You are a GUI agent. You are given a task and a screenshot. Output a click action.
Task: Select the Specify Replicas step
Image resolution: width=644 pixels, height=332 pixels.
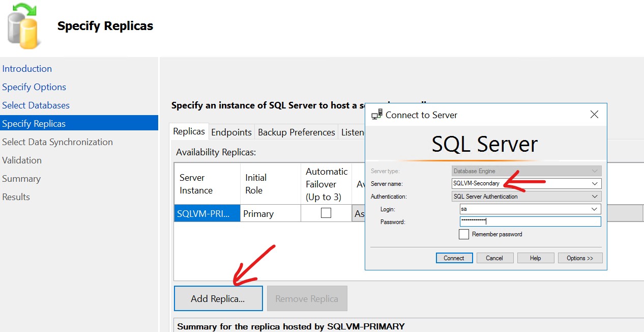(x=79, y=124)
